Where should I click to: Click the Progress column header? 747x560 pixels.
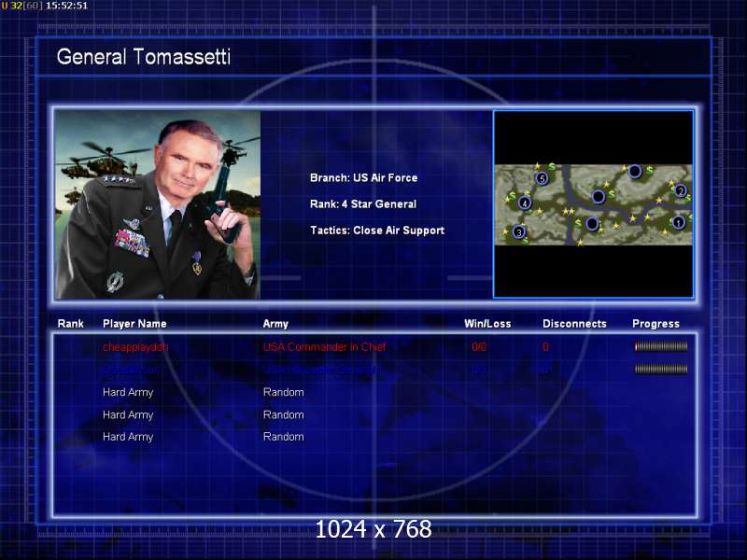(655, 324)
